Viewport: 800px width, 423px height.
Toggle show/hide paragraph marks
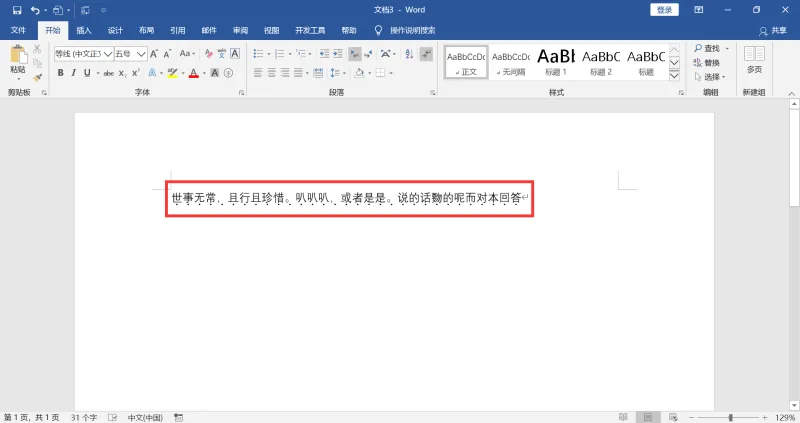pyautogui.click(x=426, y=54)
